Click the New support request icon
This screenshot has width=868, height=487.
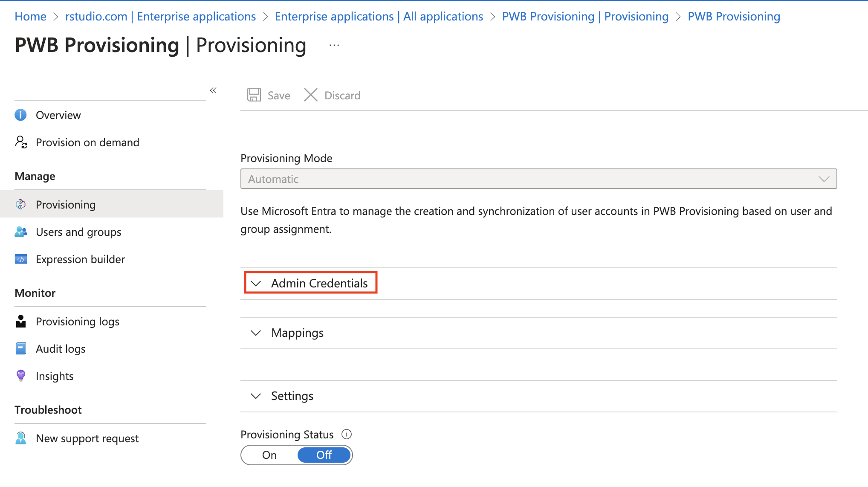(x=20, y=438)
